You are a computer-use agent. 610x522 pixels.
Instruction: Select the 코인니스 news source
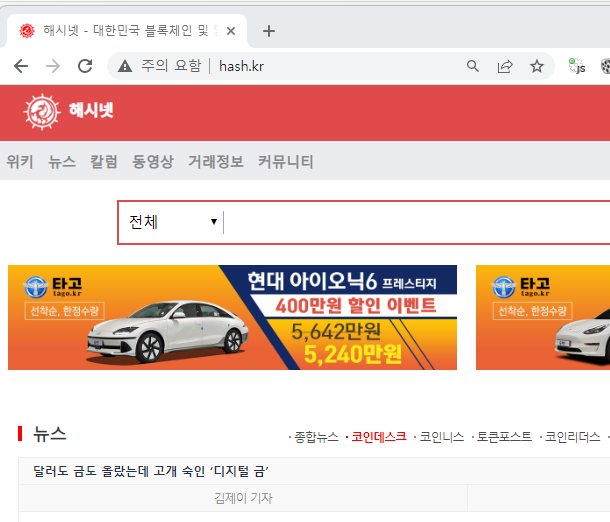pos(442,437)
